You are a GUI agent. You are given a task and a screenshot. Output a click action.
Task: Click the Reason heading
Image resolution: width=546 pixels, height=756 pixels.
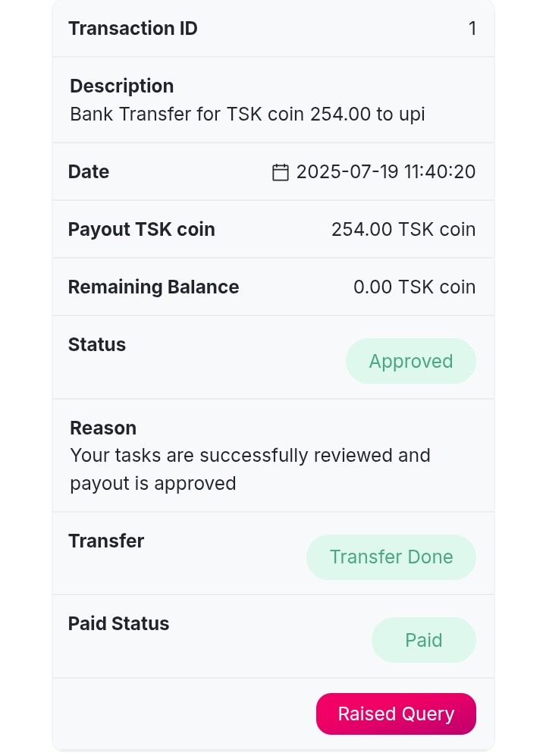(x=103, y=428)
